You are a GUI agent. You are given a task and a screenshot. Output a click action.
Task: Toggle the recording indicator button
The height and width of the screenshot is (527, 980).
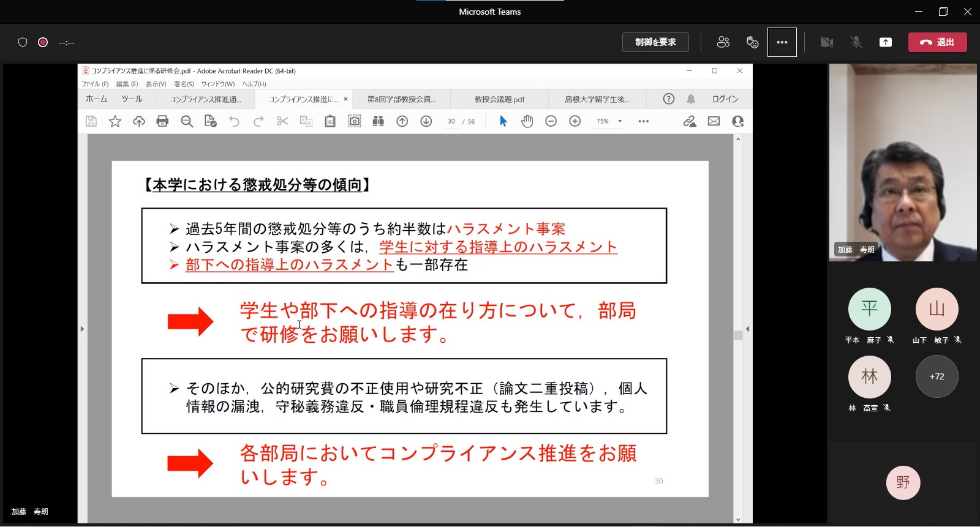pos(43,42)
